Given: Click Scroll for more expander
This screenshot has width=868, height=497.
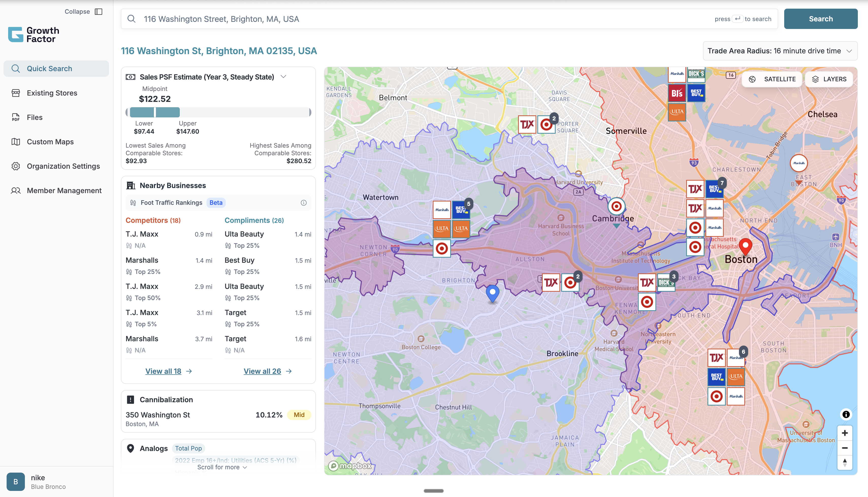Looking at the screenshot, I should pyautogui.click(x=222, y=467).
